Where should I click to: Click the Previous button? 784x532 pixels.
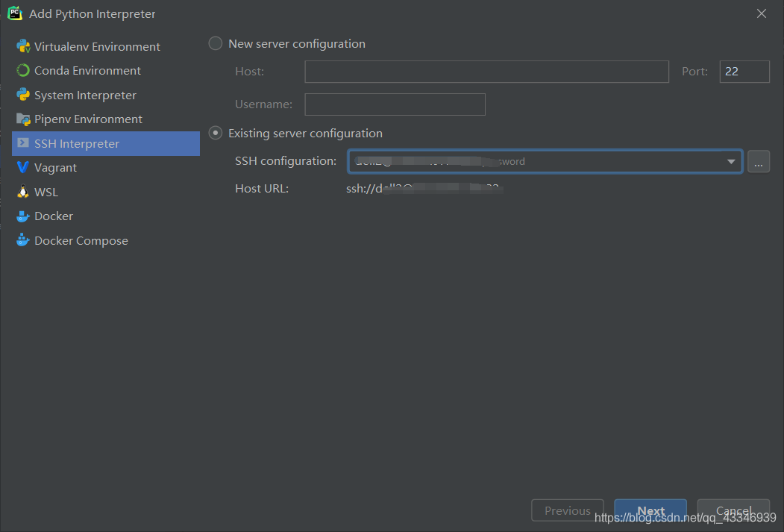click(x=568, y=510)
